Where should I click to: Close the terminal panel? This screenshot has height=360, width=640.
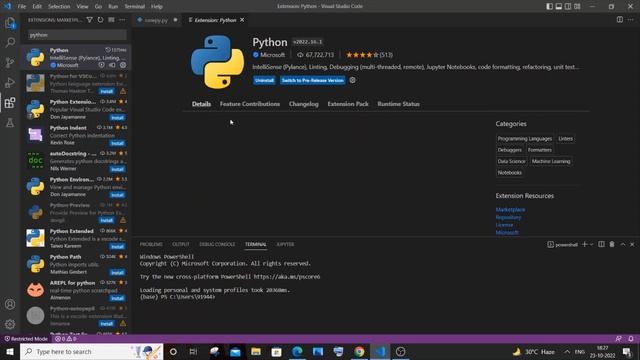632,244
